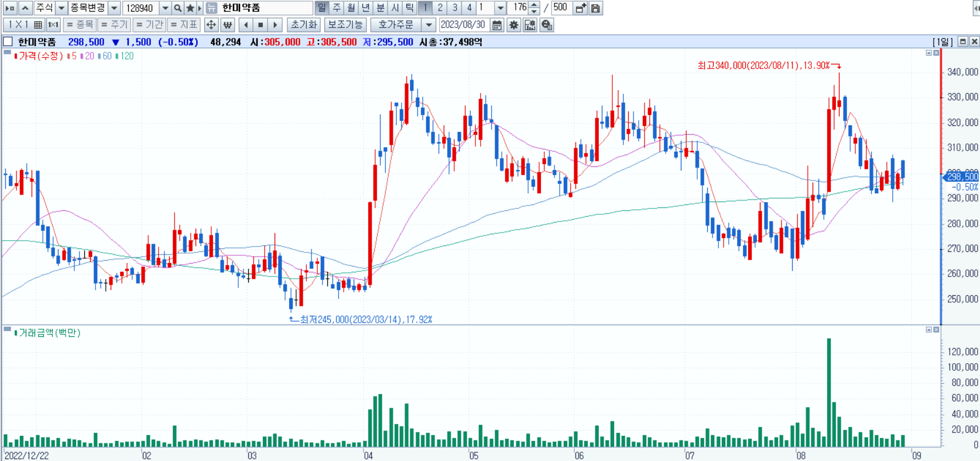Click the 2023/08/30 date input field

[463, 25]
